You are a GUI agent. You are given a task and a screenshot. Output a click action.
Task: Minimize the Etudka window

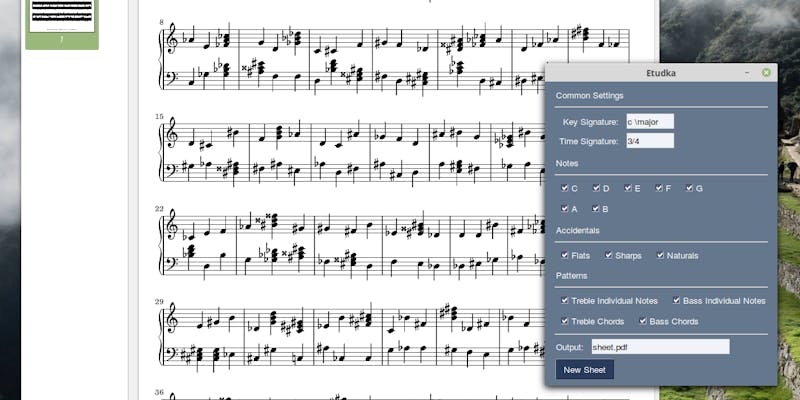tap(746, 72)
